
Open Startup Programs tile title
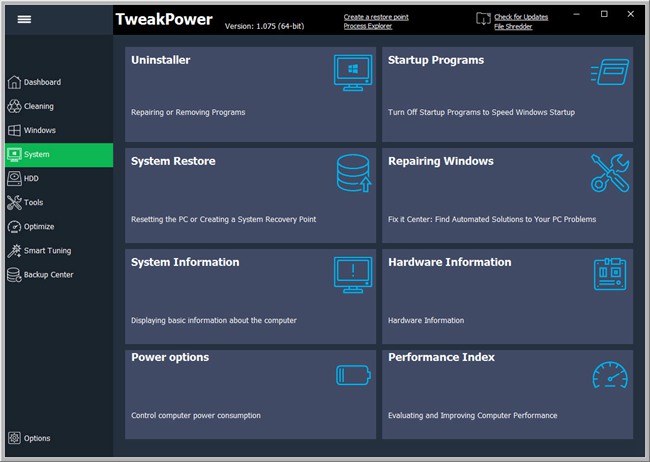point(436,60)
